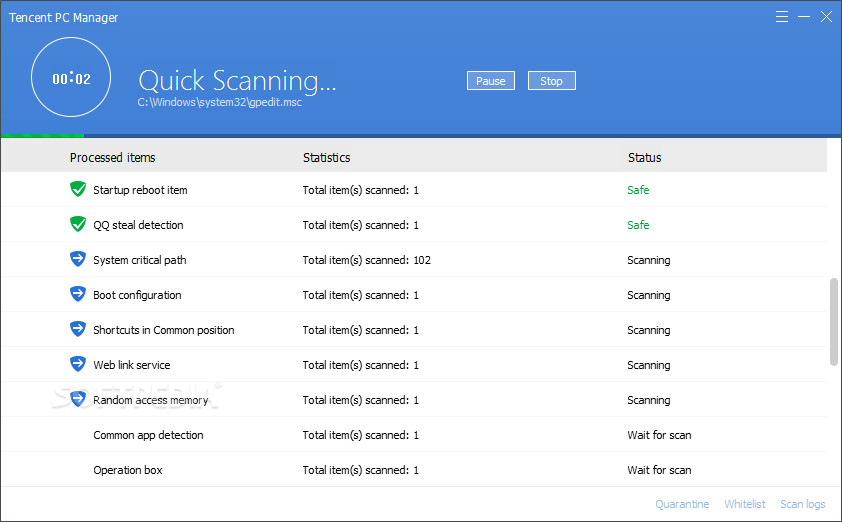Close the Tencent PC Manager window
The height and width of the screenshot is (522, 842).
(x=826, y=17)
